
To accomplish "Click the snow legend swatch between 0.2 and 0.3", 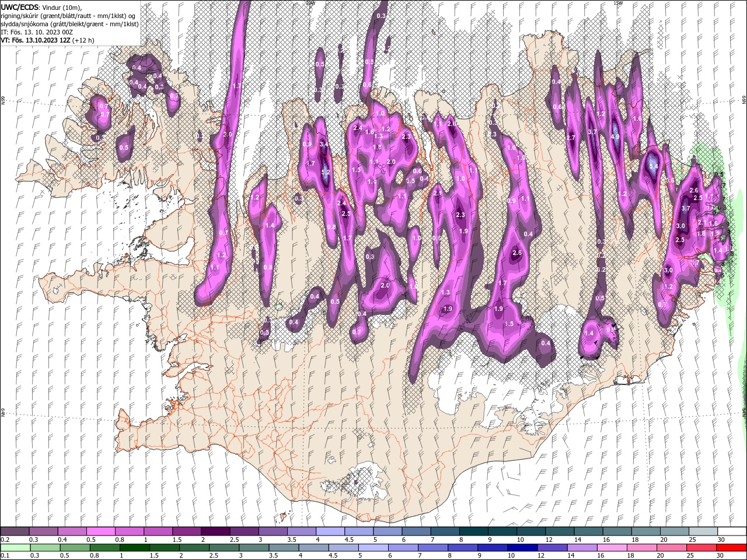I will 15,531.
